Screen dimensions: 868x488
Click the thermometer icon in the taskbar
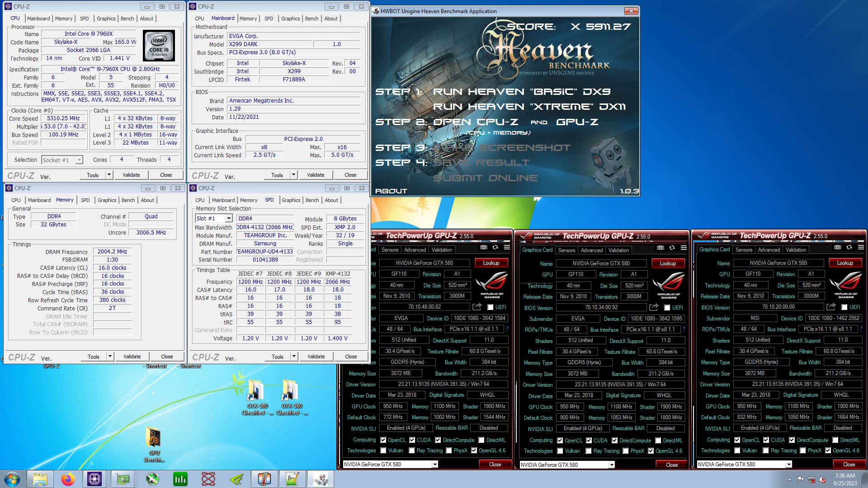[x=264, y=479]
